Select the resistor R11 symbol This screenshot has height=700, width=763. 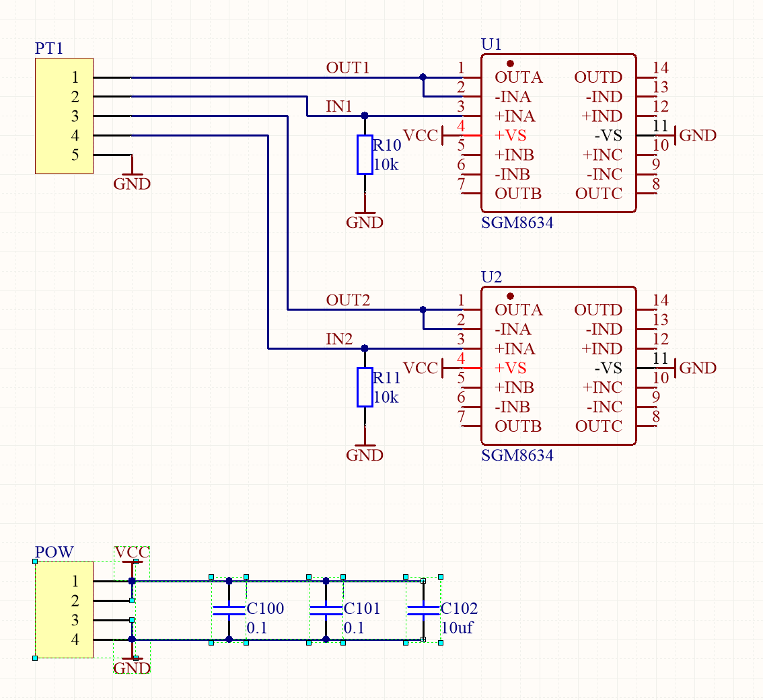coord(365,387)
